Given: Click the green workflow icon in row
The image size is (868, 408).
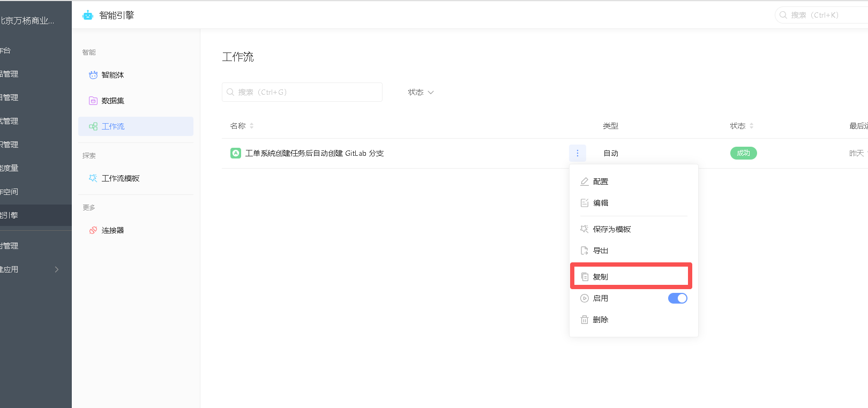Looking at the screenshot, I should coord(236,153).
